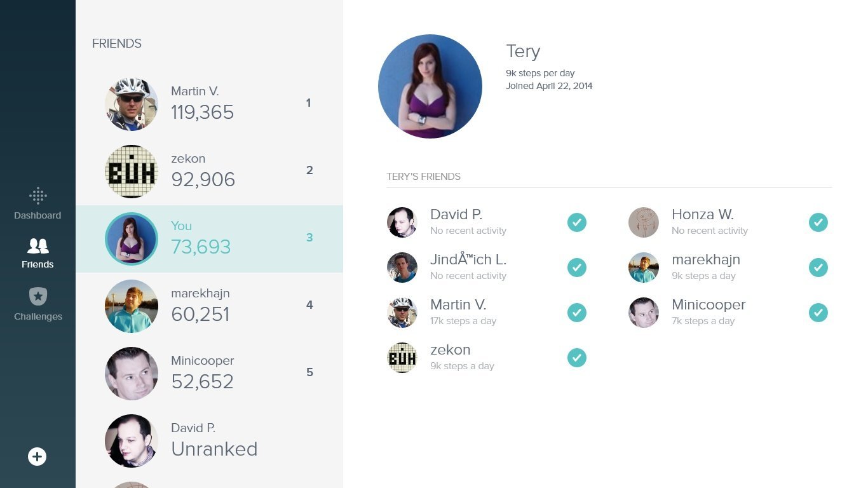The width and height of the screenshot is (868, 488).
Task: Toggle the friend checkmark for Honza W.
Action: (818, 222)
